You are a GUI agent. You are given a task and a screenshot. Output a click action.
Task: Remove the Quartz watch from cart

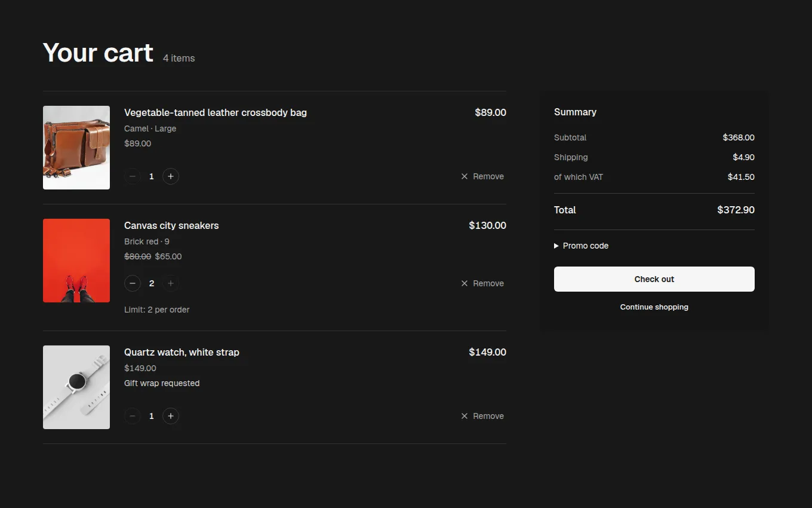point(482,416)
